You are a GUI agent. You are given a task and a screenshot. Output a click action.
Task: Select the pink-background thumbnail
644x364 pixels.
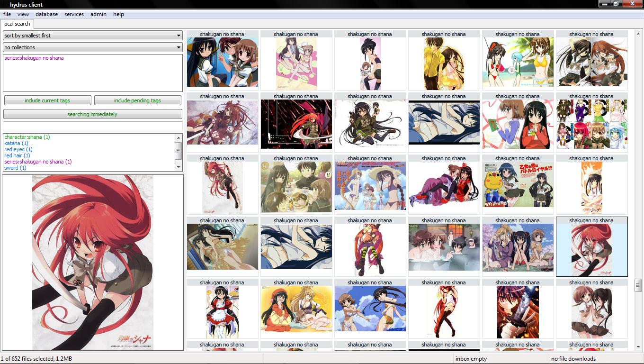[x=296, y=60]
